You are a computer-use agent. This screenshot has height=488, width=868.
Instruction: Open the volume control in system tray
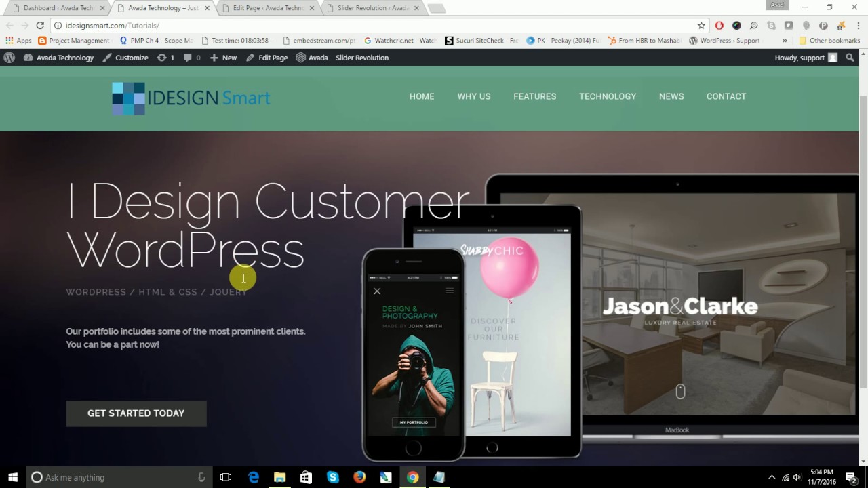(797, 477)
